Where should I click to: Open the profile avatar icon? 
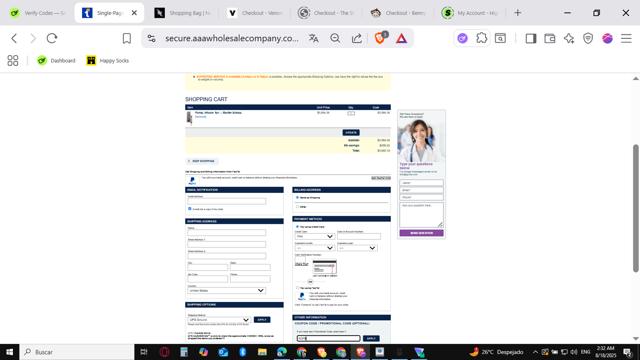607,38
